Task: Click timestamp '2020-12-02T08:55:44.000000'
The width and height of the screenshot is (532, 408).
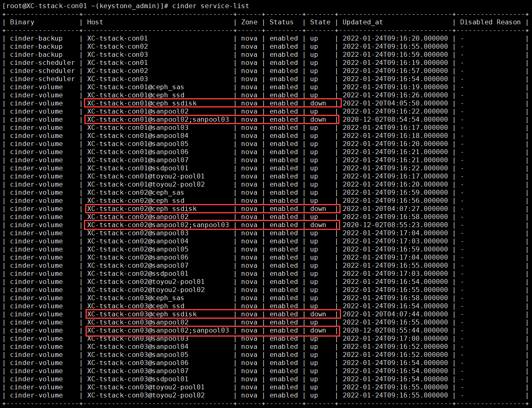Action: [395, 331]
